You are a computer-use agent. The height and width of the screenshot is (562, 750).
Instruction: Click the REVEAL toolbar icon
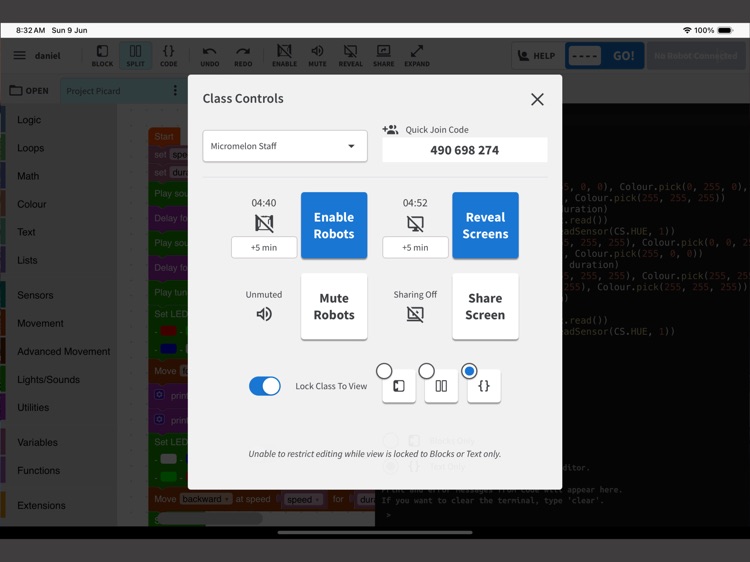click(351, 56)
